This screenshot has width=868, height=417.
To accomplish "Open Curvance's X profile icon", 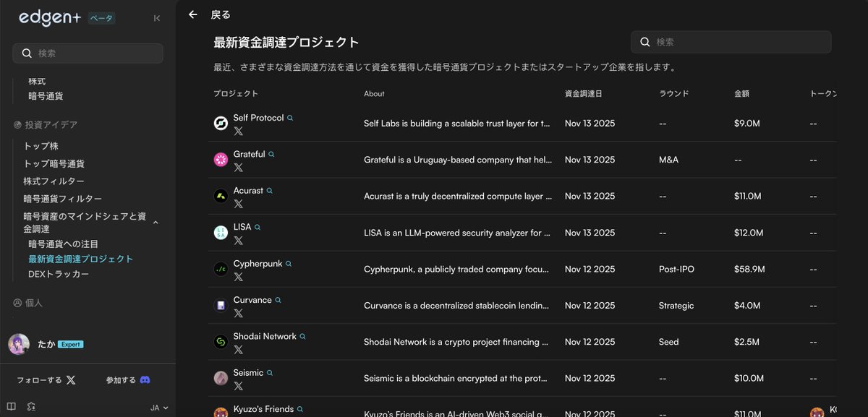I will [x=239, y=313].
